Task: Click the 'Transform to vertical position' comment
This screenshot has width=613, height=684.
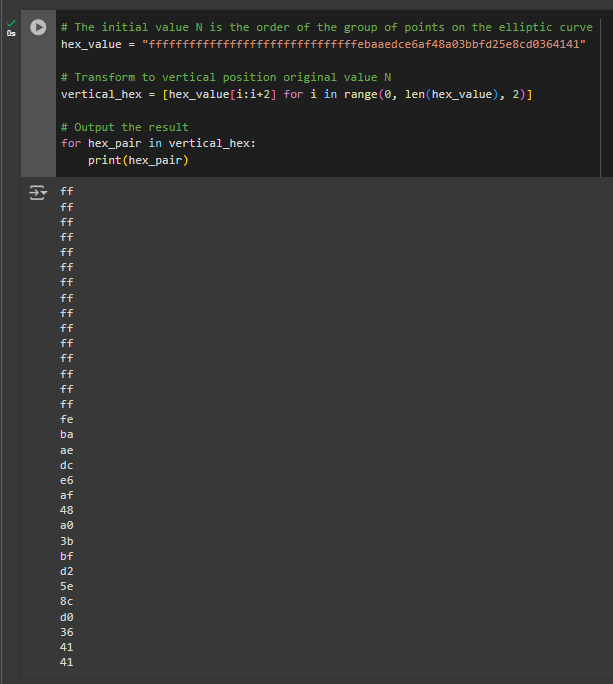Action: coord(226,77)
